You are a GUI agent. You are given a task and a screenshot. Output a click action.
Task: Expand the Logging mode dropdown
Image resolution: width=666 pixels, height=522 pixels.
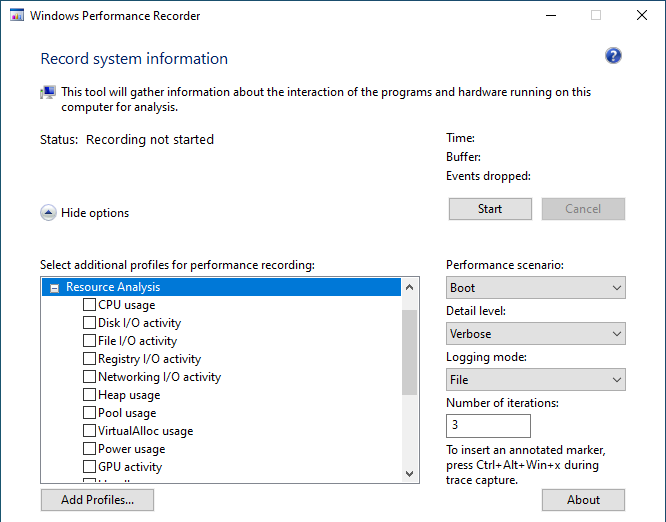535,380
